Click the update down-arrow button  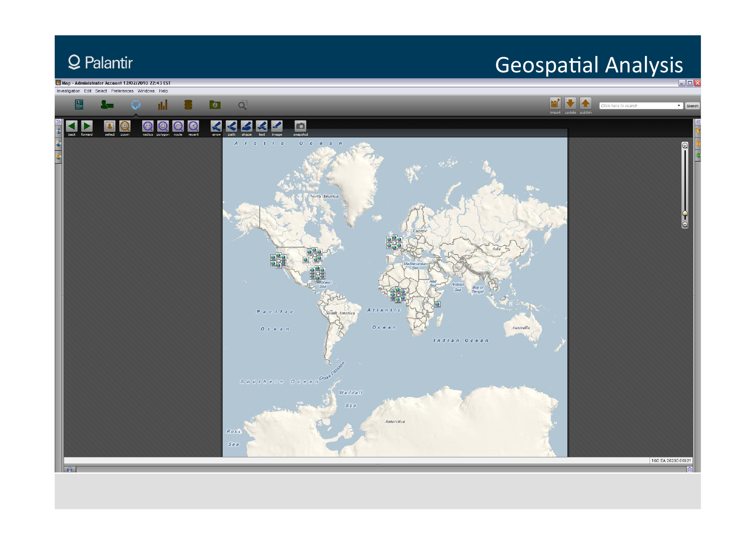click(x=570, y=104)
